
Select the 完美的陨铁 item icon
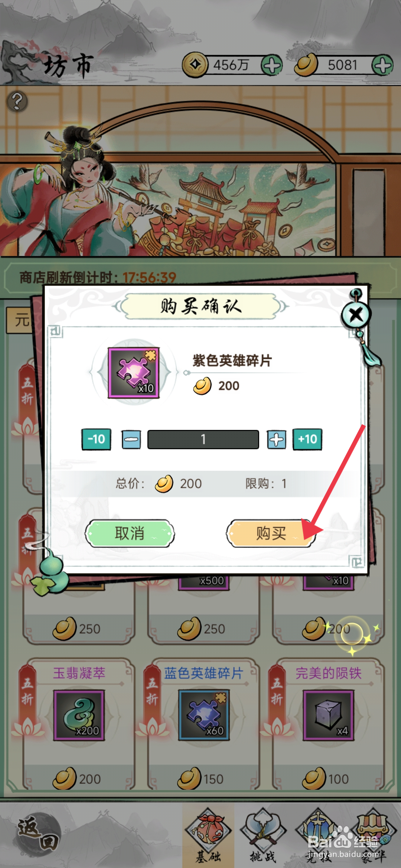point(329,715)
